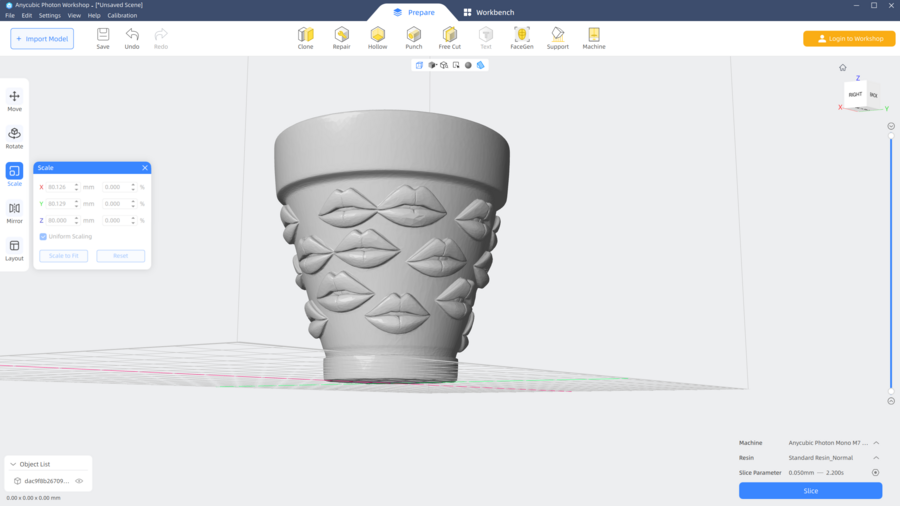Open the FaceGen tool
The width and height of the screenshot is (900, 506).
click(x=521, y=38)
